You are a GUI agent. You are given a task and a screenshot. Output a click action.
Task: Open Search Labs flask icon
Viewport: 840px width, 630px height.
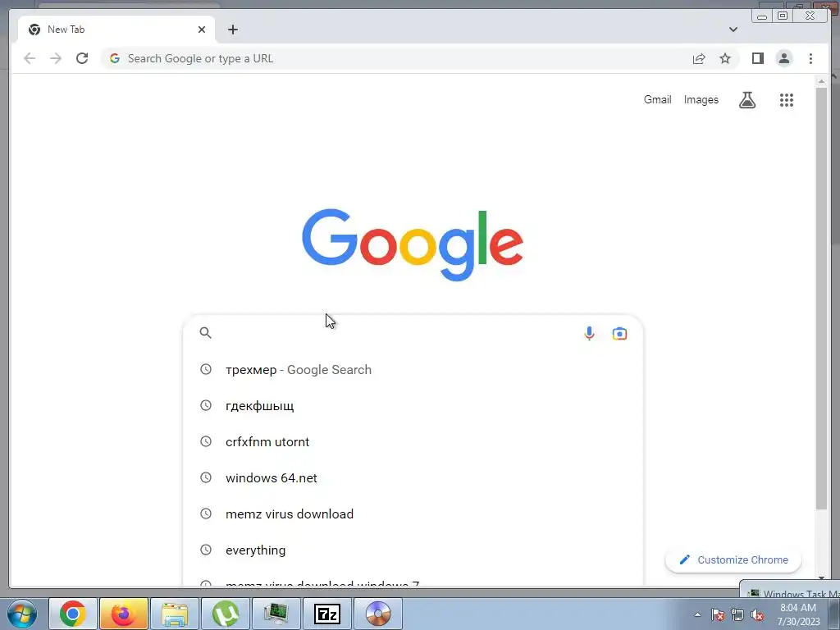pos(747,99)
